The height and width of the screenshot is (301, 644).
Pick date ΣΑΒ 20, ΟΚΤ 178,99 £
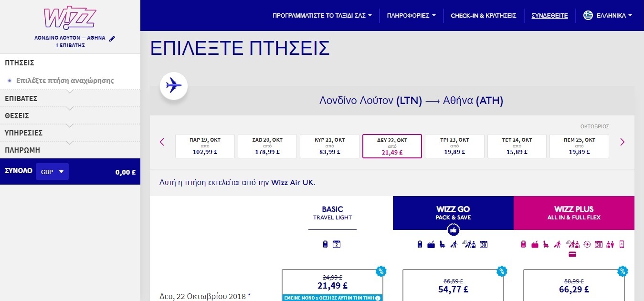pyautogui.click(x=267, y=146)
